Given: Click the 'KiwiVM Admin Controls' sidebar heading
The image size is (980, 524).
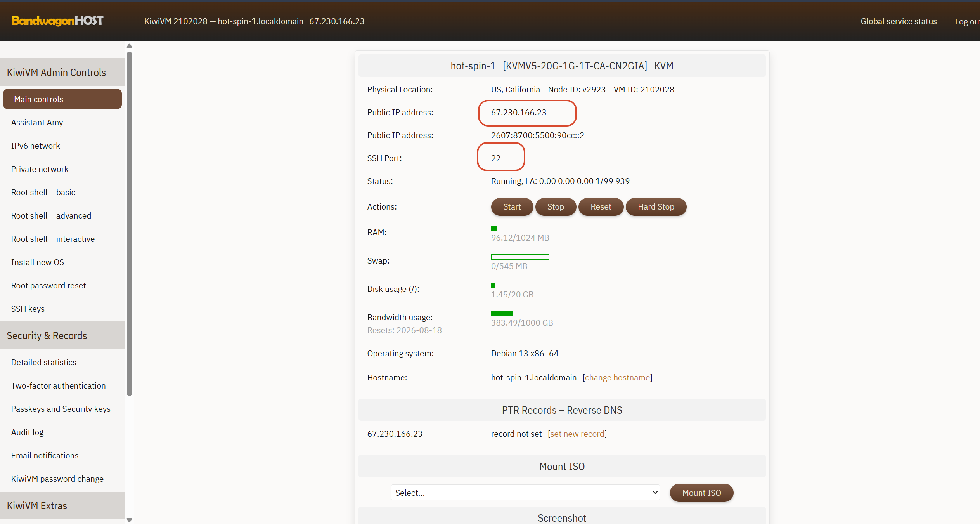Looking at the screenshot, I should click(x=56, y=72).
